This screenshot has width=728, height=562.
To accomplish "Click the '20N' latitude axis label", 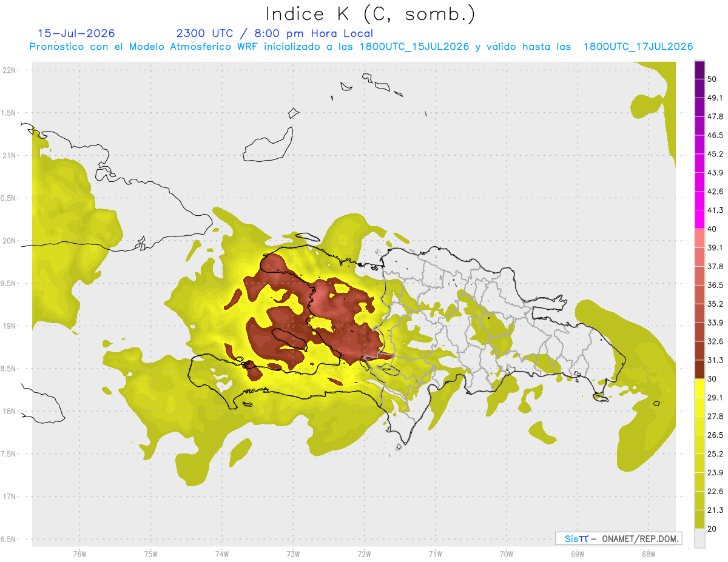I will [9, 241].
